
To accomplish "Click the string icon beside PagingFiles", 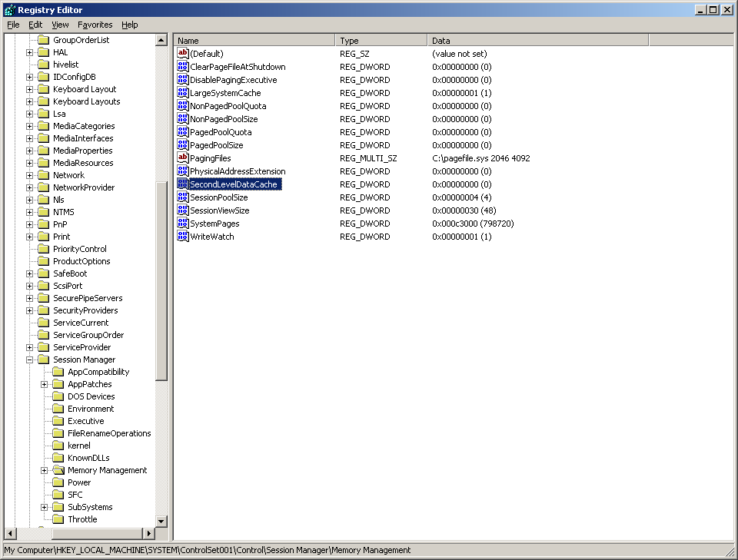I will point(183,158).
